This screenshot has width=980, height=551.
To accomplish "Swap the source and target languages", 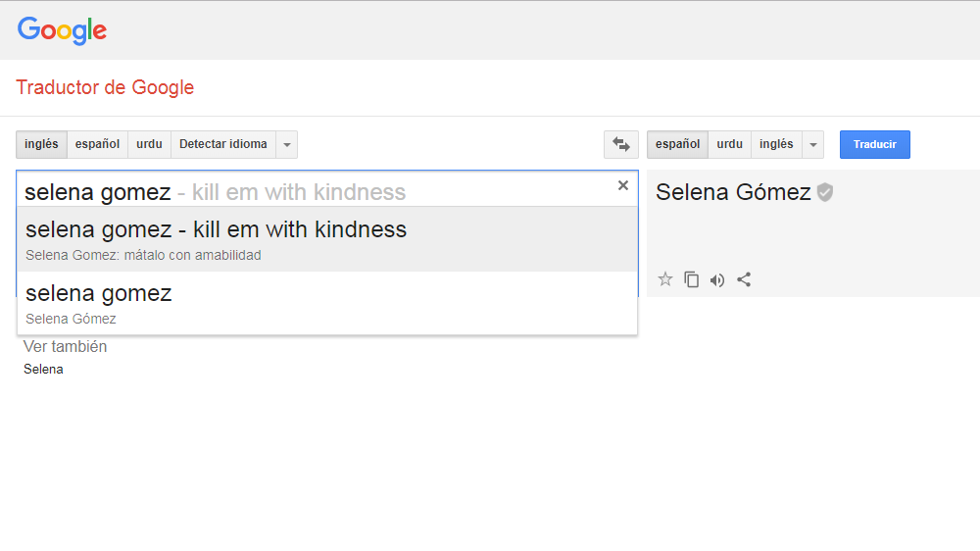I will tap(620, 144).
